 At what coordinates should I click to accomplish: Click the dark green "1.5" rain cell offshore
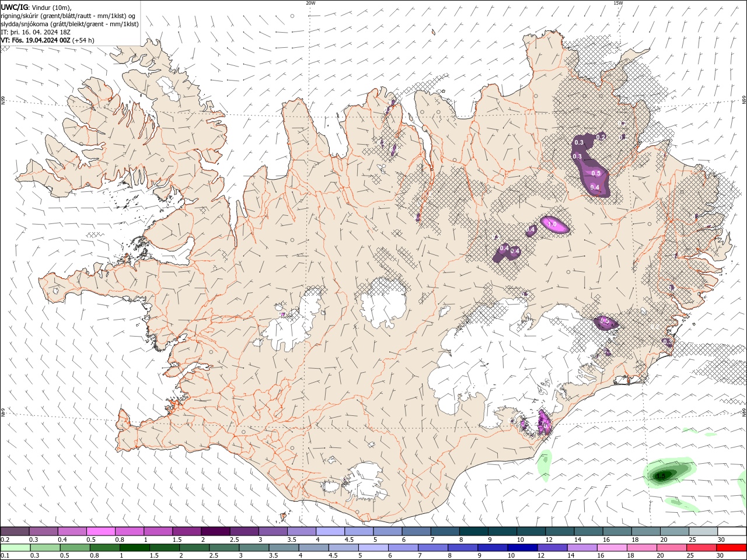(661, 475)
